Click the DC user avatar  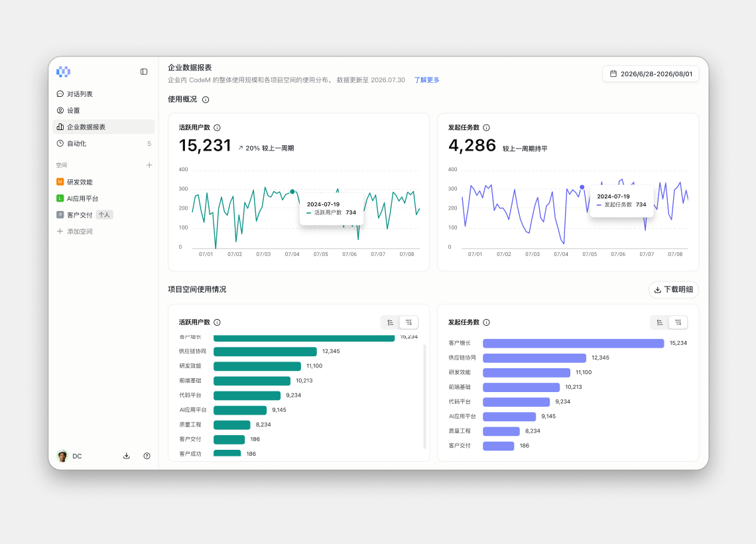click(62, 456)
